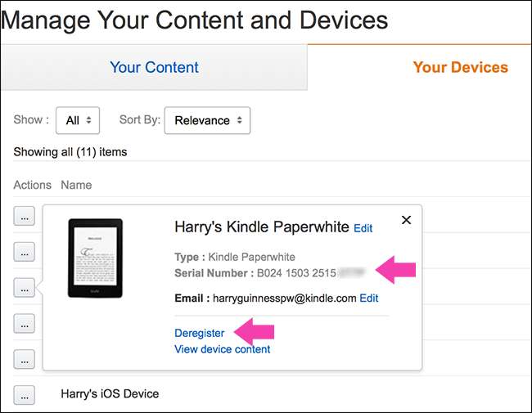Viewport: 532px width, 413px height.
Task: Click the second ellipsis actions button in list
Action: tap(25, 251)
